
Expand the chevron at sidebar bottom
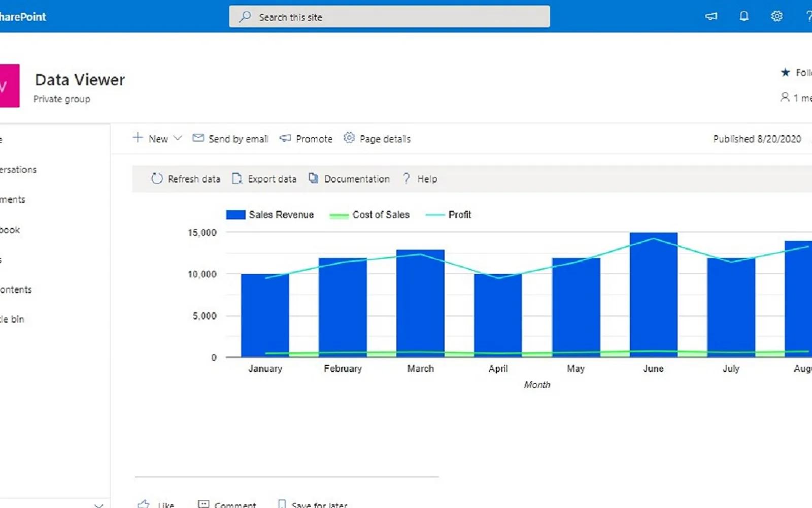pyautogui.click(x=99, y=505)
